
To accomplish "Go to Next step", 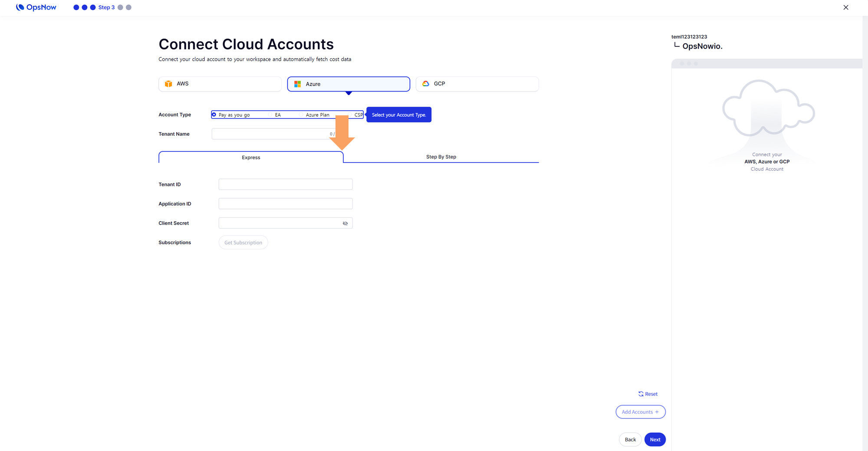I will 654,439.
